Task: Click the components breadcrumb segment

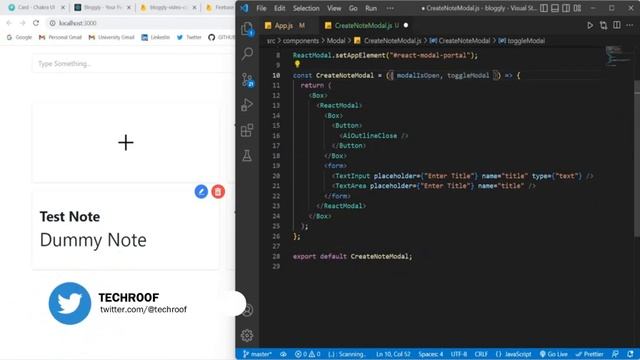Action: pos(301,40)
